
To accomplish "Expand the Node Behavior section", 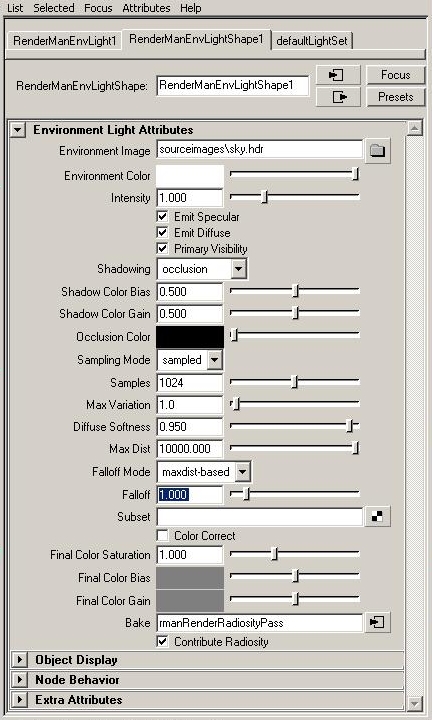I will (x=19, y=680).
